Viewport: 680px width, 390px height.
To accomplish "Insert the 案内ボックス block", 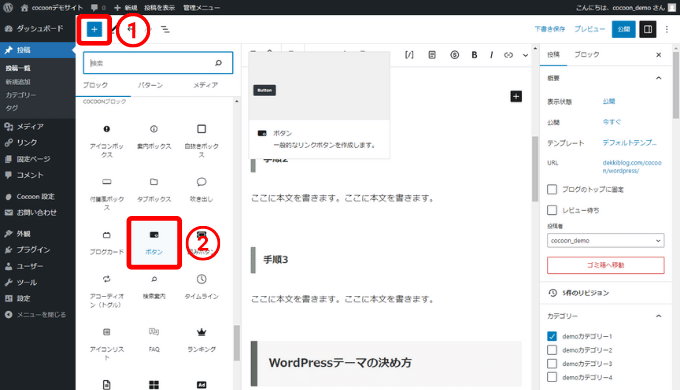I will [154, 137].
